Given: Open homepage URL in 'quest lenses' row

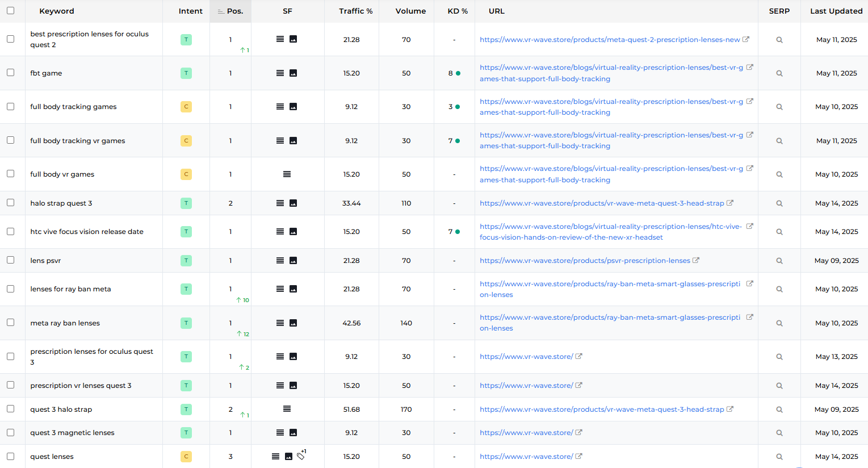Looking at the screenshot, I should 526,457.
